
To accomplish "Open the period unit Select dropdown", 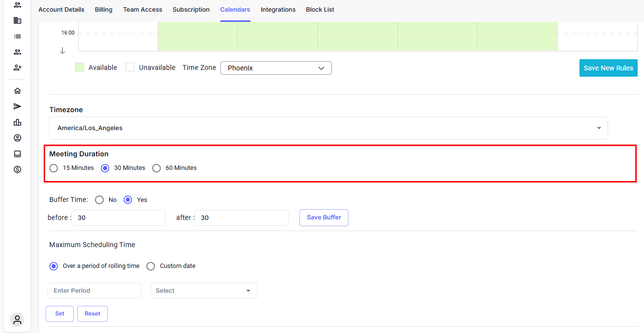I will [204, 291].
